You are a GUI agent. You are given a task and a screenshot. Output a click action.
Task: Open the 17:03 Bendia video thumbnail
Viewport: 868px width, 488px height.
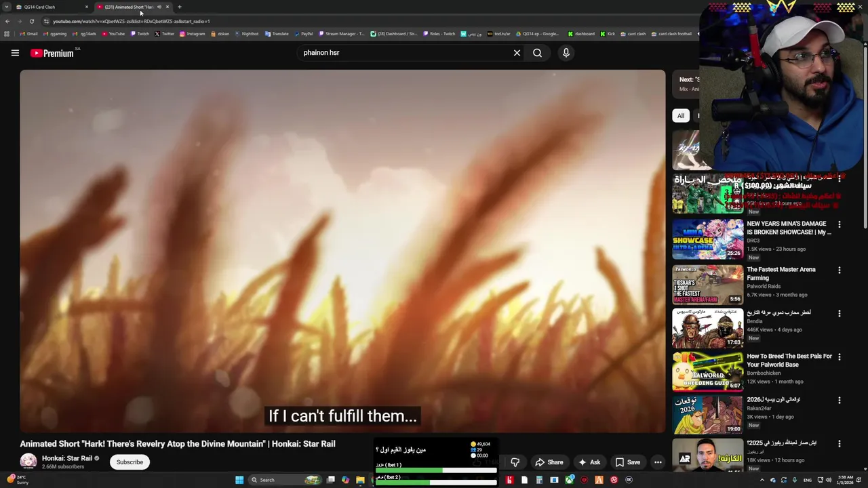pos(708,328)
